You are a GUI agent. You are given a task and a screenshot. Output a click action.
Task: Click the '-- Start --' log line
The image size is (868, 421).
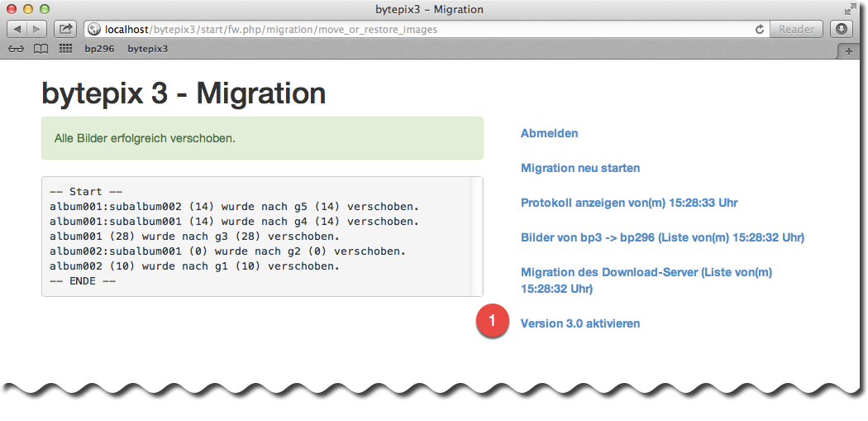click(86, 192)
